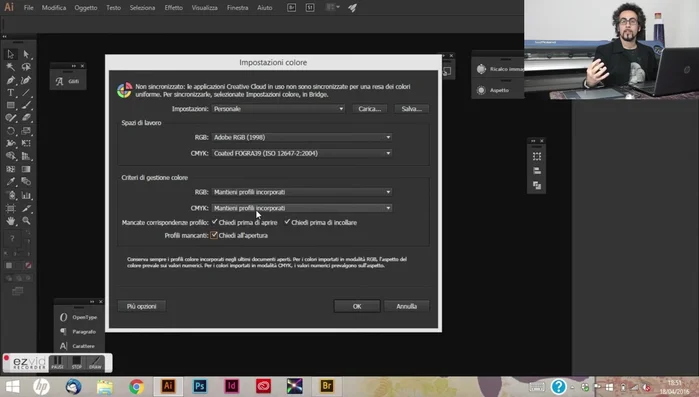Select the Pen tool
The image size is (699, 397).
(x=10, y=80)
